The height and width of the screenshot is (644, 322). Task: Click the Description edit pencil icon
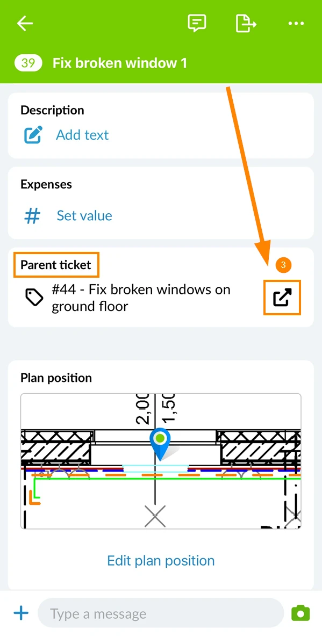point(33,135)
